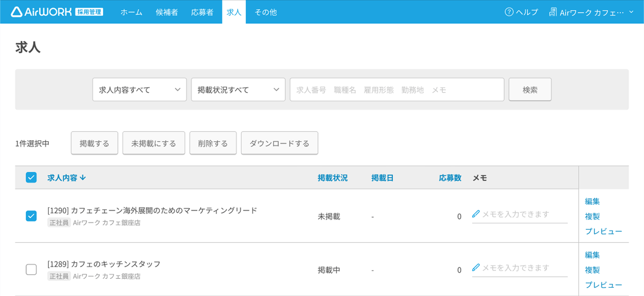Click 複製 for job 1290
644x296 pixels.
pyautogui.click(x=592, y=216)
